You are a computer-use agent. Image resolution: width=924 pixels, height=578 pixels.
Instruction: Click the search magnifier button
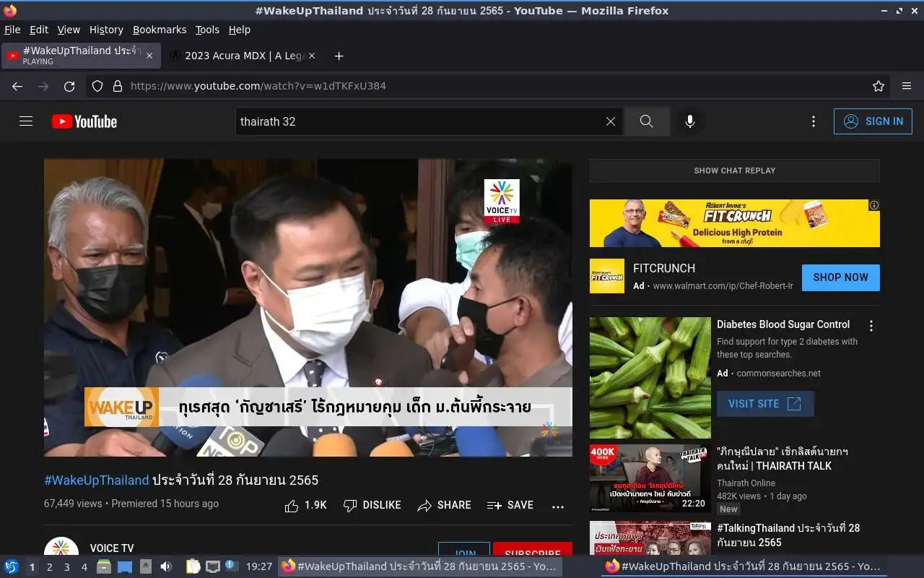click(x=647, y=121)
